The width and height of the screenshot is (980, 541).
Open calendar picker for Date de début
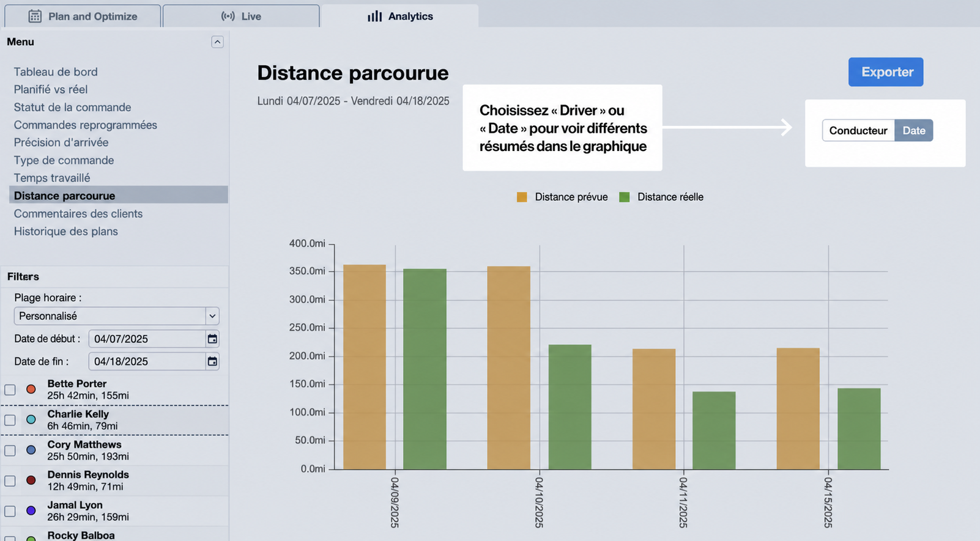212,339
